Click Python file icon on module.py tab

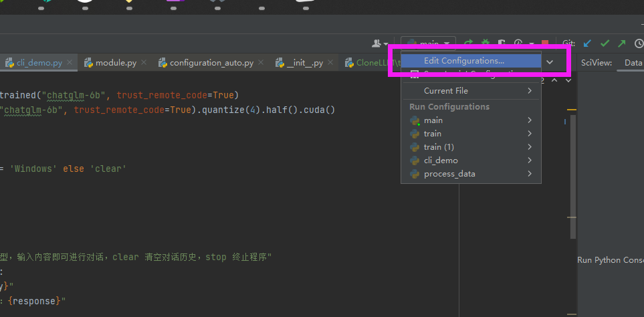pos(88,63)
